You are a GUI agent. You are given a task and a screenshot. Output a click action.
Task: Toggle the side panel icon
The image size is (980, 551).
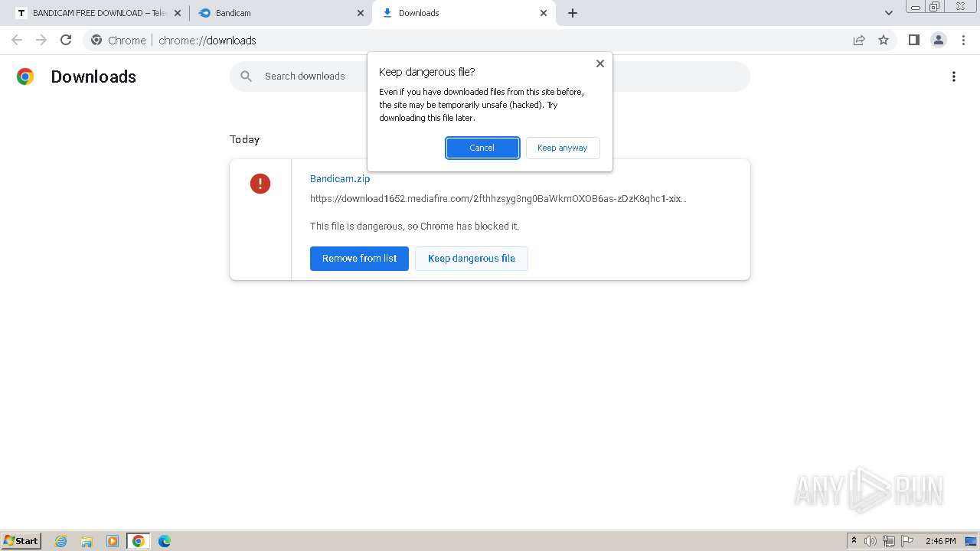[x=914, y=40]
